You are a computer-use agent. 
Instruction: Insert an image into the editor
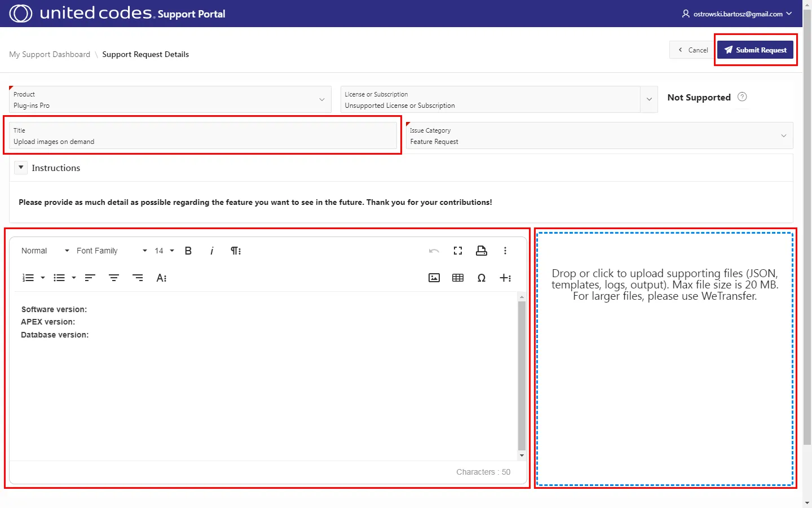pyautogui.click(x=434, y=278)
